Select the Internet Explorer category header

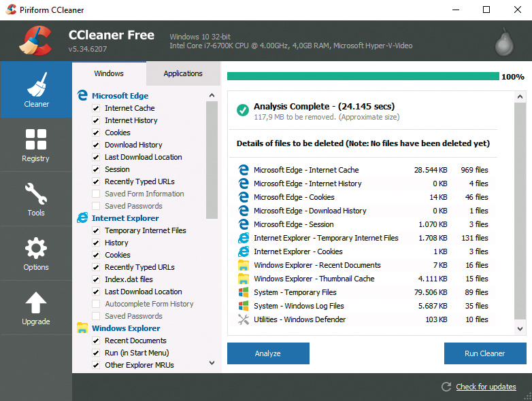tap(125, 218)
